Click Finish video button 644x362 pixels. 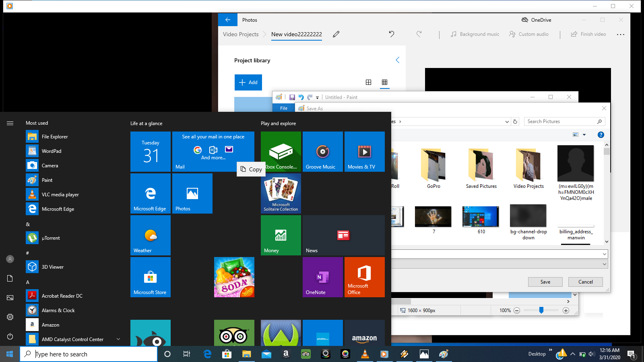(588, 34)
